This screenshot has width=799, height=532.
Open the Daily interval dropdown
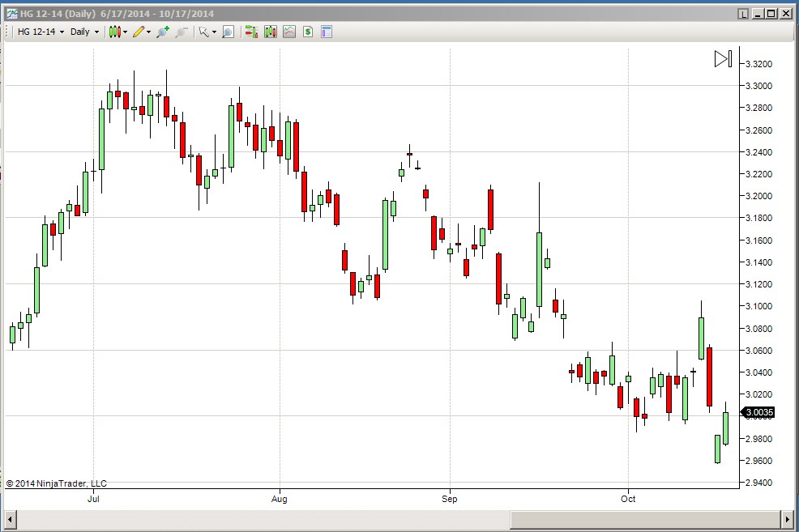(x=84, y=32)
